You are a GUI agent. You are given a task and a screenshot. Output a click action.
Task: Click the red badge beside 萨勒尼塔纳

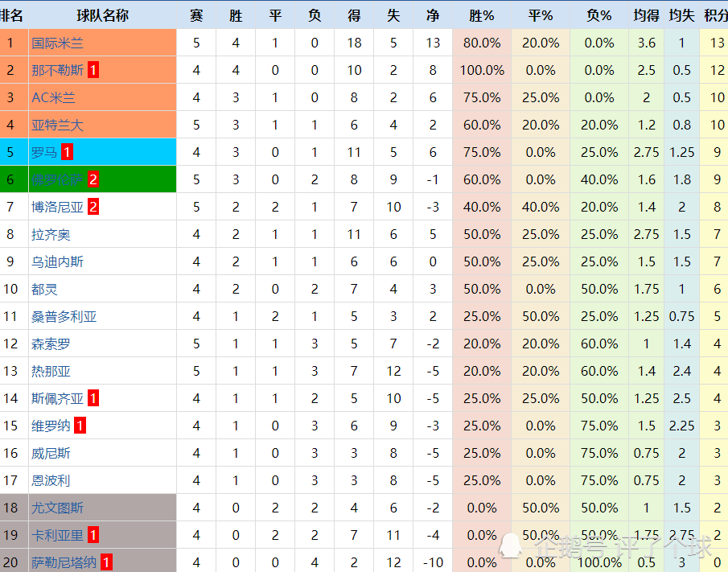(106, 562)
